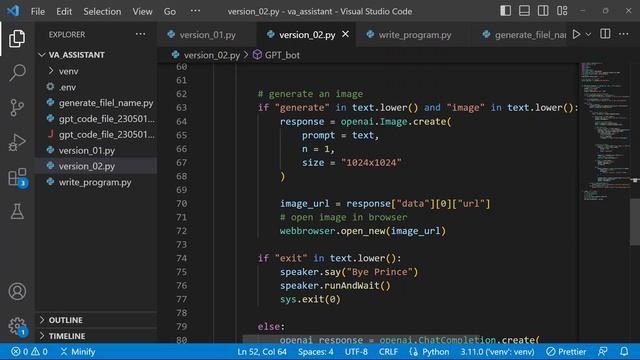Click the "# generate an image" comment
This screenshot has width=640, height=360.
[310, 94]
